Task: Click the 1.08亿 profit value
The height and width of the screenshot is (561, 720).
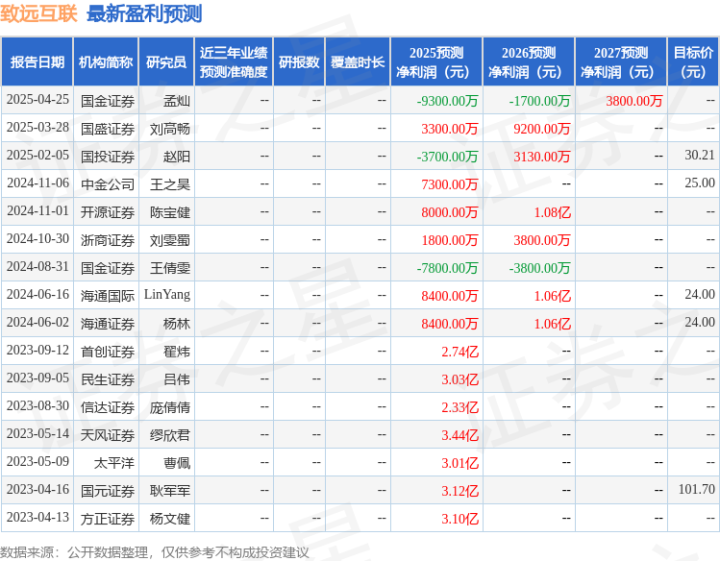Action: [x=552, y=212]
